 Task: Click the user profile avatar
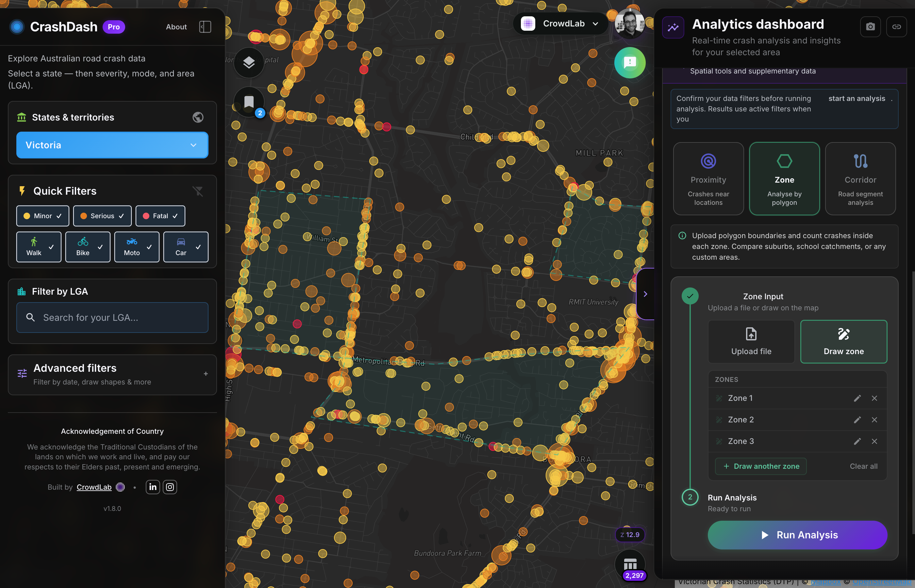629,24
